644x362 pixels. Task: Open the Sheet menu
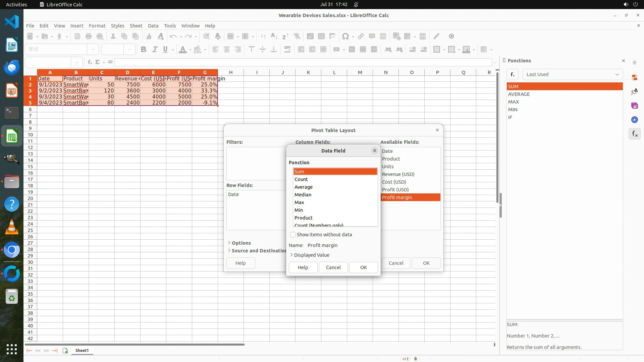pos(136,26)
